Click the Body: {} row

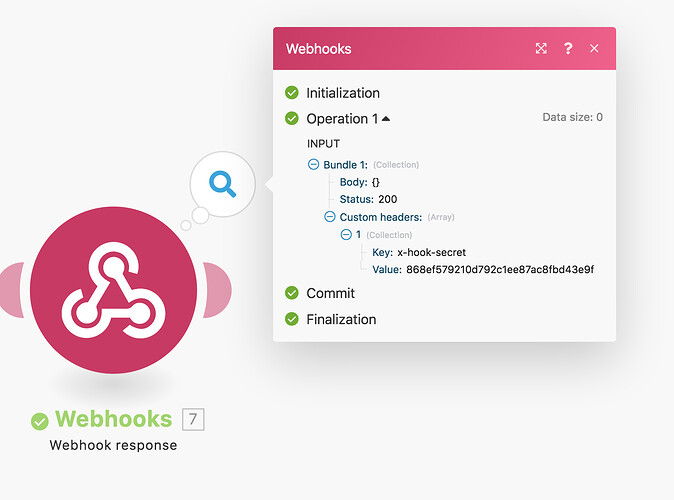[360, 182]
